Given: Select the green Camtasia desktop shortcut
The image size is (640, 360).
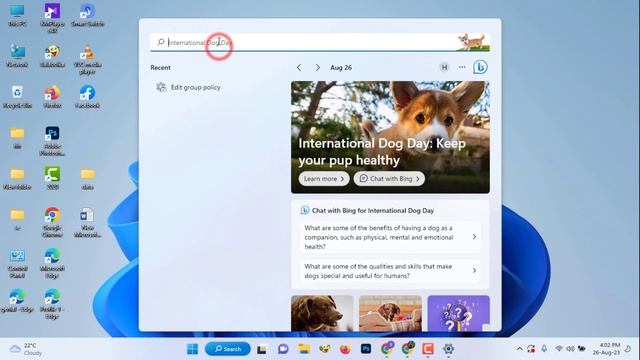Looking at the screenshot, I should click(52, 178).
